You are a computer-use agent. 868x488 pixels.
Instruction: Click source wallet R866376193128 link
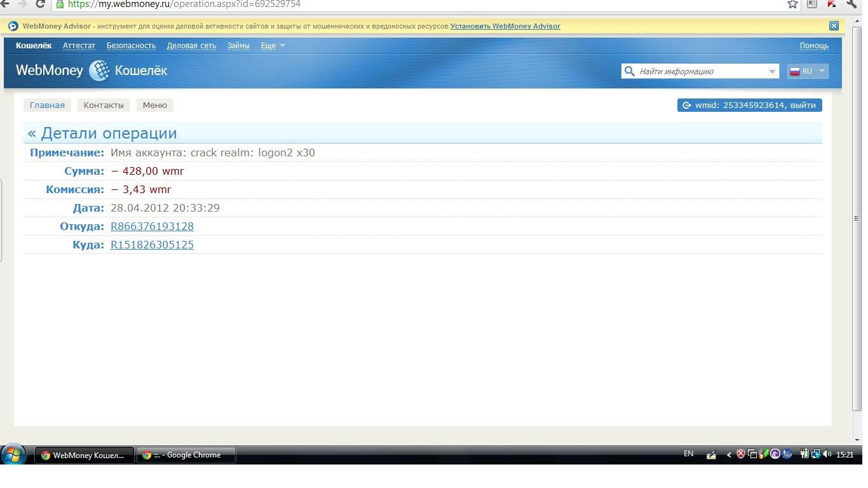[152, 226]
